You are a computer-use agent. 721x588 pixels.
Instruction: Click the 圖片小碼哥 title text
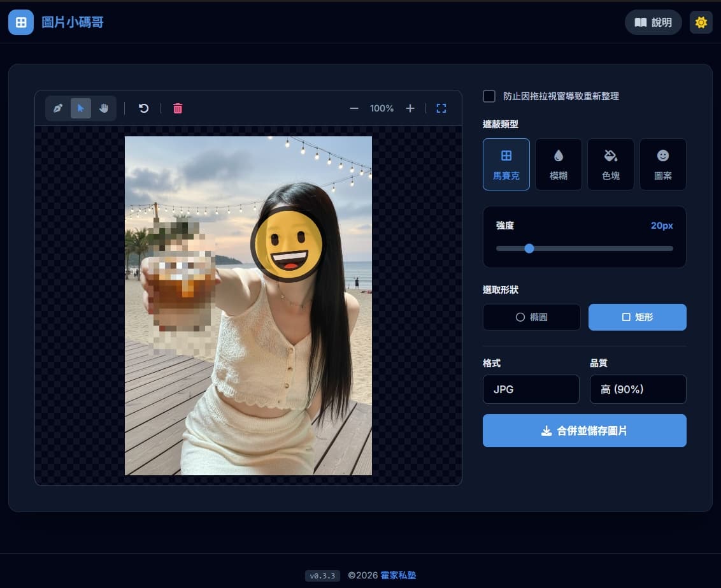pos(72,22)
